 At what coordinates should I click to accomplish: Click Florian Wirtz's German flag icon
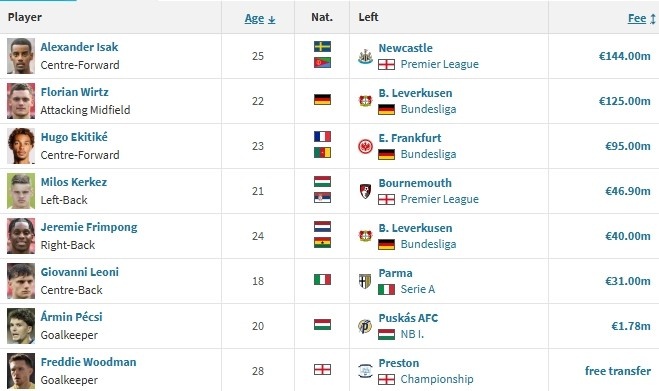322,100
